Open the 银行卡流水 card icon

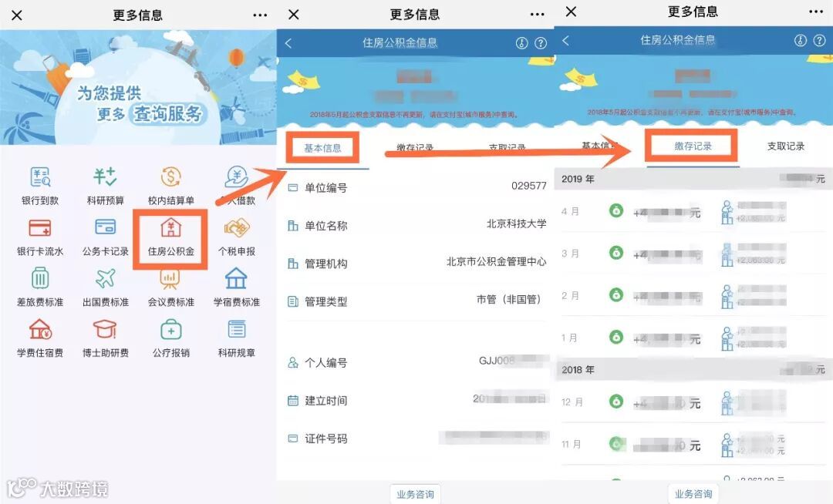point(40,228)
